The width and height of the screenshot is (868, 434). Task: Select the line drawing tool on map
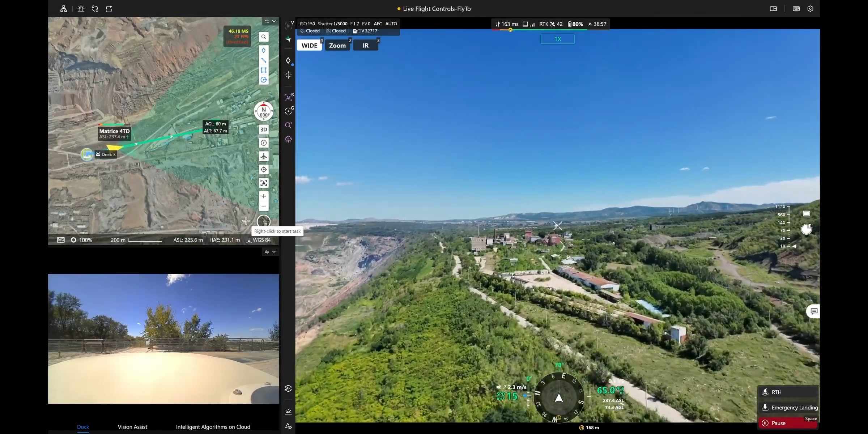click(x=264, y=60)
